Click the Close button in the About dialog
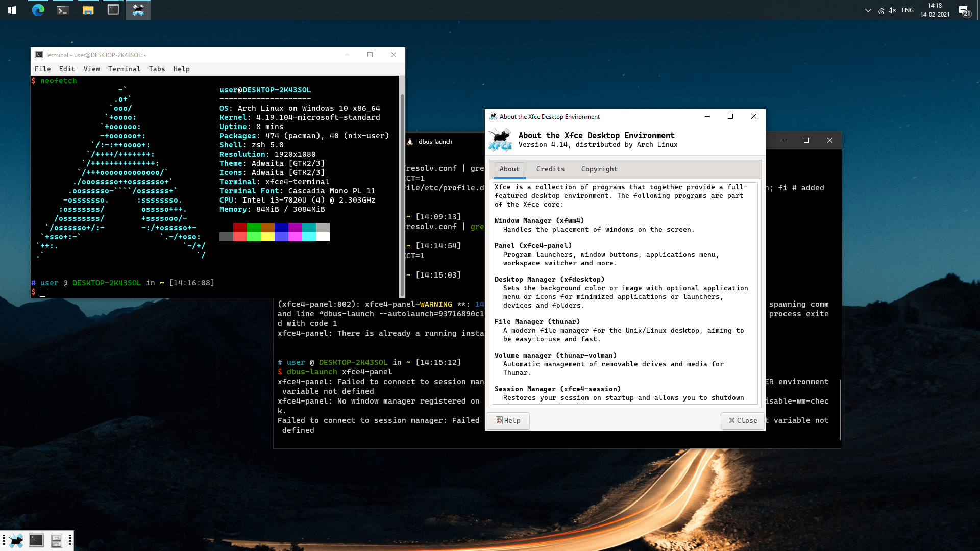Image resolution: width=980 pixels, height=551 pixels. (743, 420)
